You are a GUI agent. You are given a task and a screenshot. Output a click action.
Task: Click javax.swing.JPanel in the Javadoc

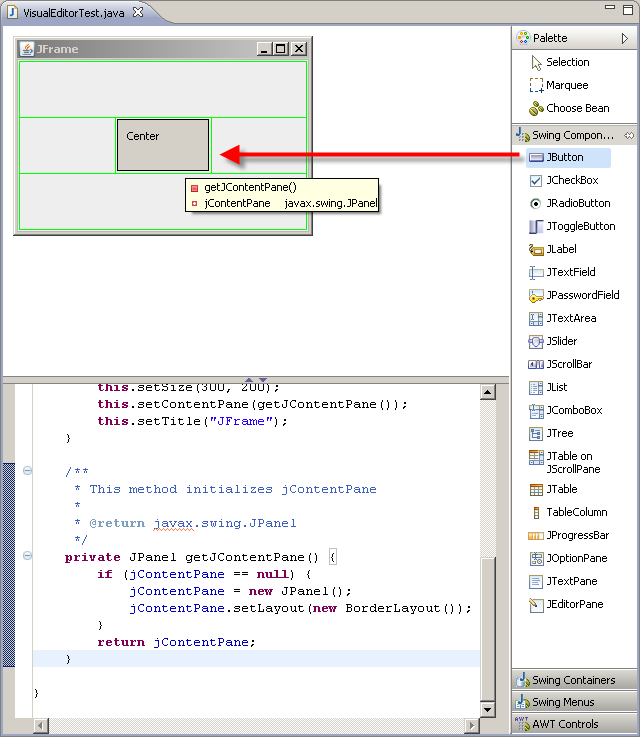coord(225,523)
